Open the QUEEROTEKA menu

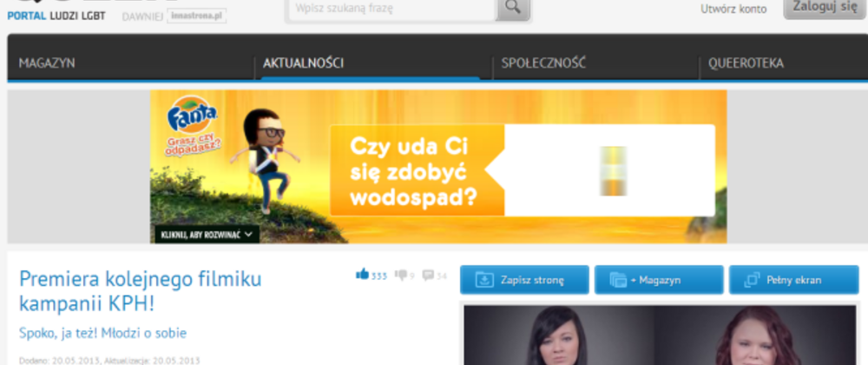[x=746, y=63]
